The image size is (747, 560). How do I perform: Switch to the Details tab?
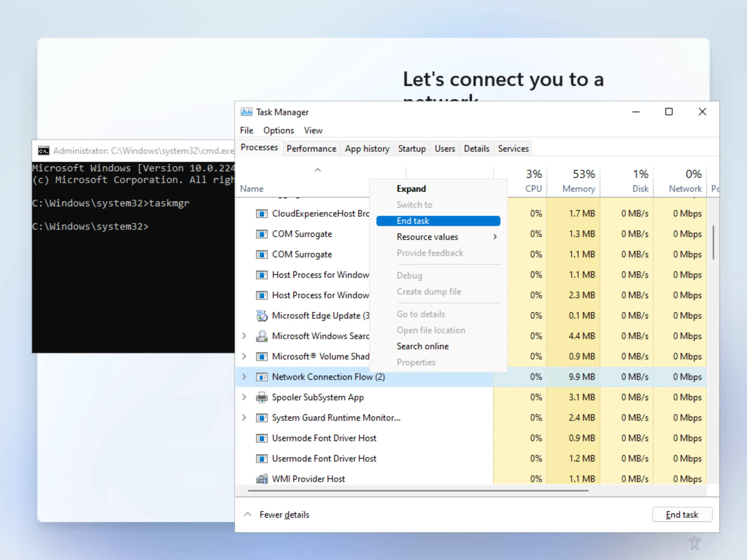coord(477,149)
